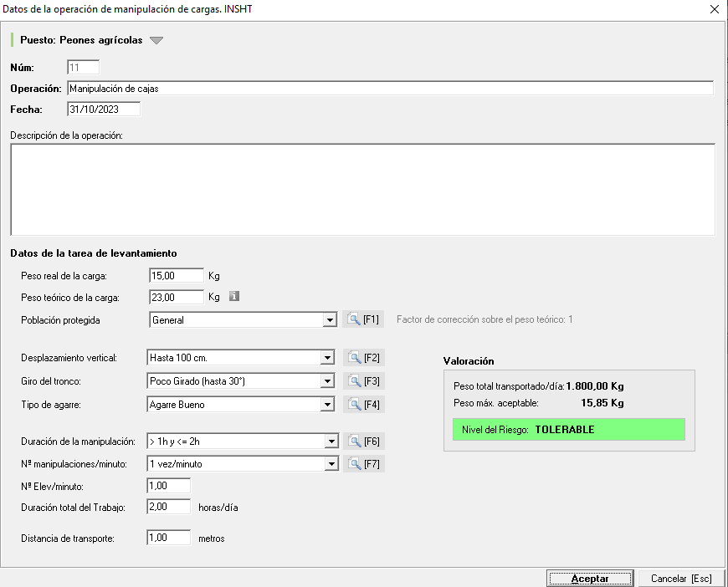Open the F7 lookup for manipulaciones por minuto

(x=364, y=463)
